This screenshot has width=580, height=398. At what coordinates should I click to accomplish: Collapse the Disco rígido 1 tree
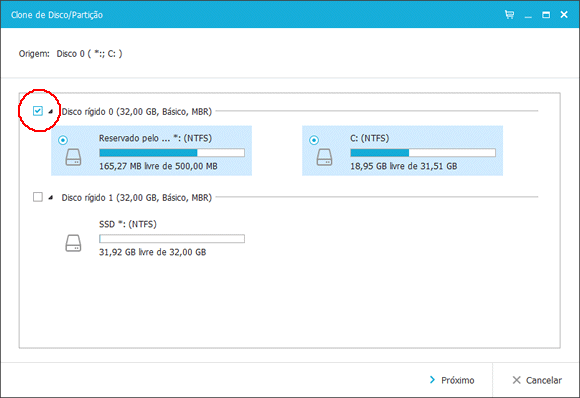tap(51, 198)
